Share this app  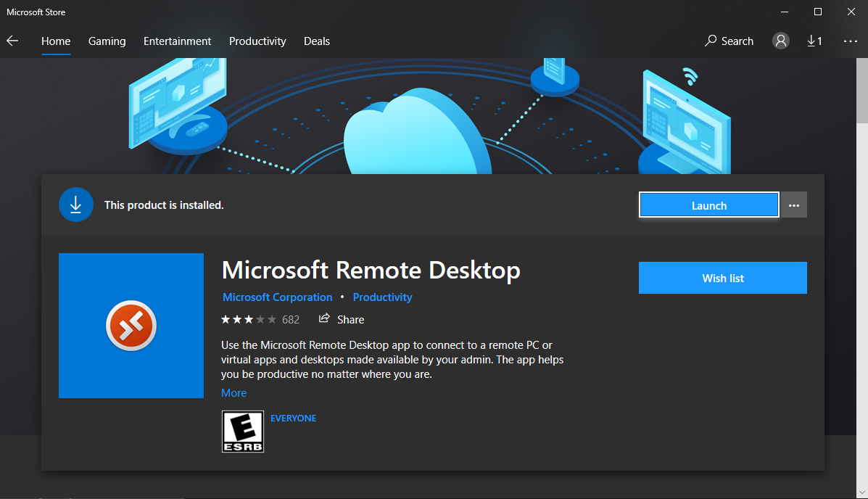[342, 320]
